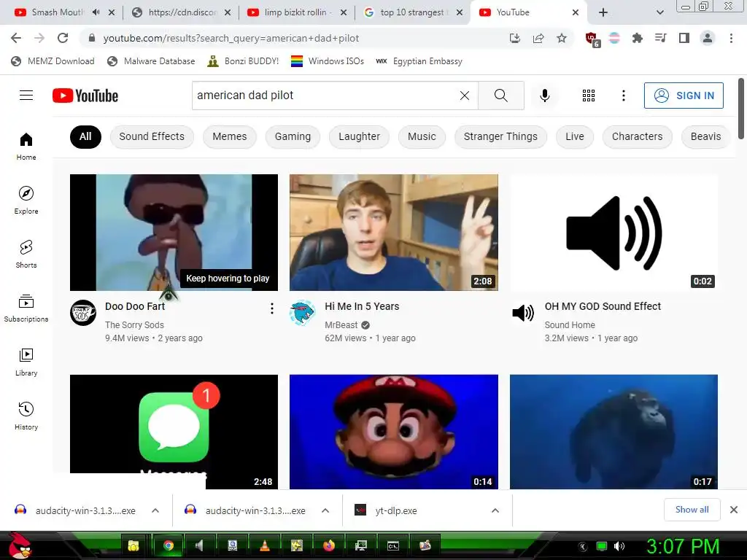
Task: Filter results by Sound Effects
Action: pos(152,136)
